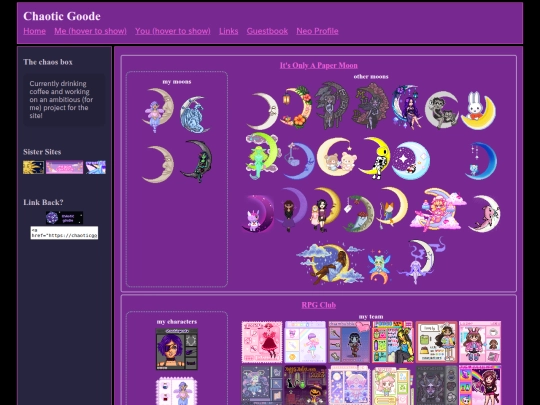Viewport: 540px width, 405px height.
Task: Open my character card with purple-haired eyepatch girl
Action: (x=177, y=349)
